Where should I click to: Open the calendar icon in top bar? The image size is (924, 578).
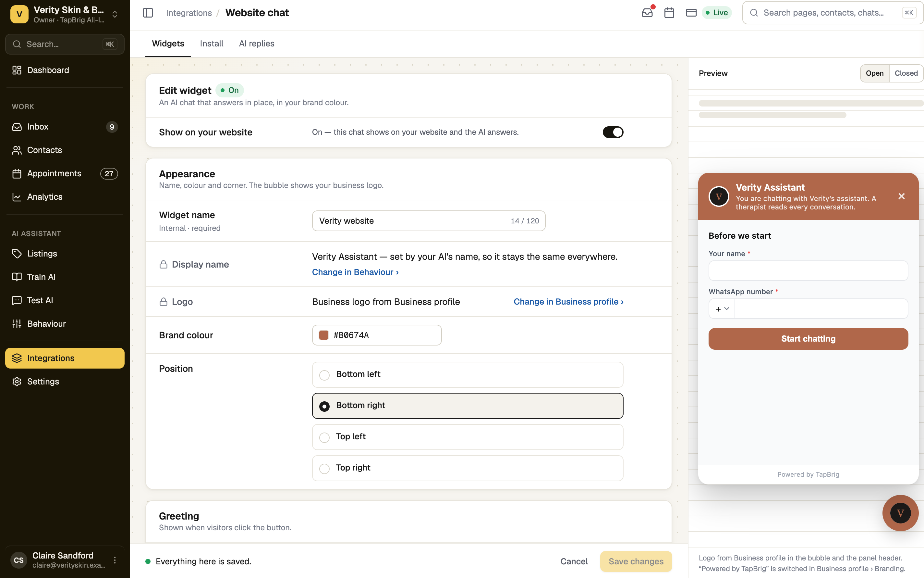point(669,13)
